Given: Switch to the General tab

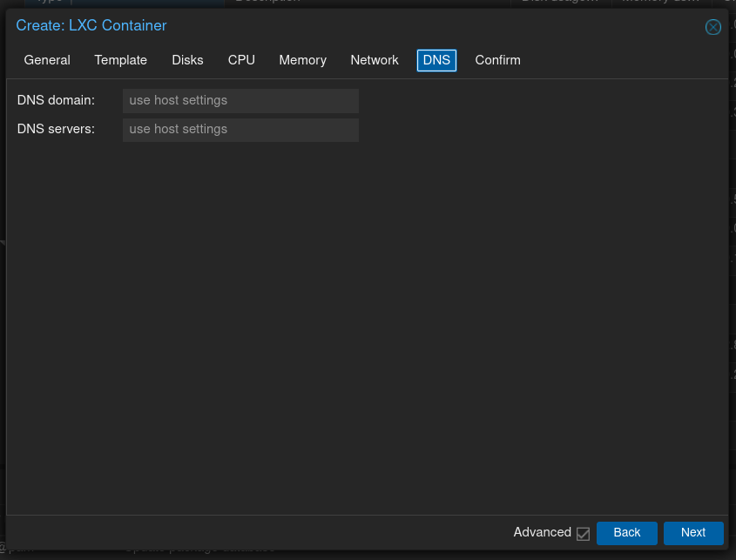Looking at the screenshot, I should [x=47, y=60].
